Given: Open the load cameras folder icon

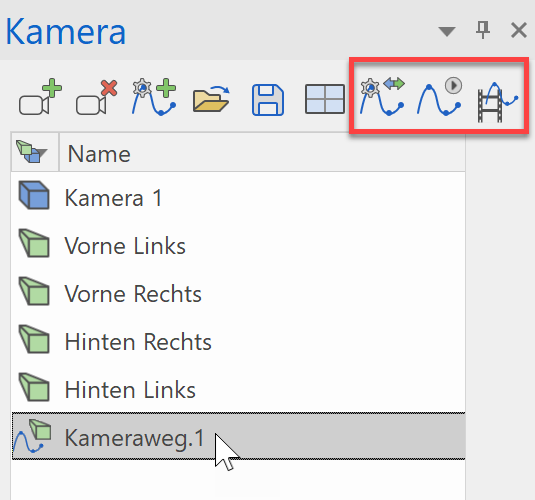Looking at the screenshot, I should 211,99.
